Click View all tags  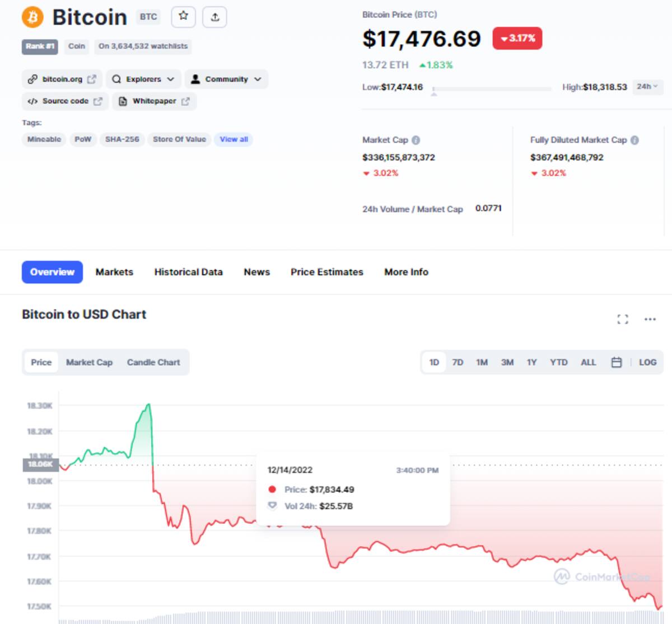[234, 139]
